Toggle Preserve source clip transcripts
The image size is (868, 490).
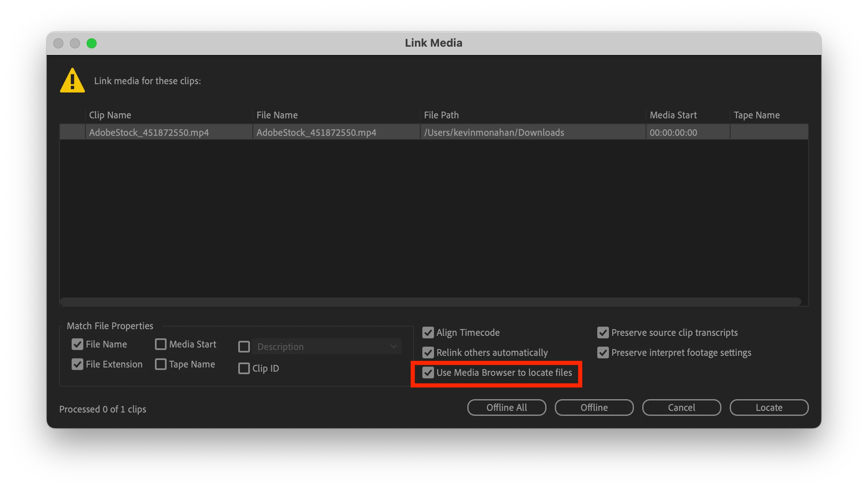pos(603,332)
